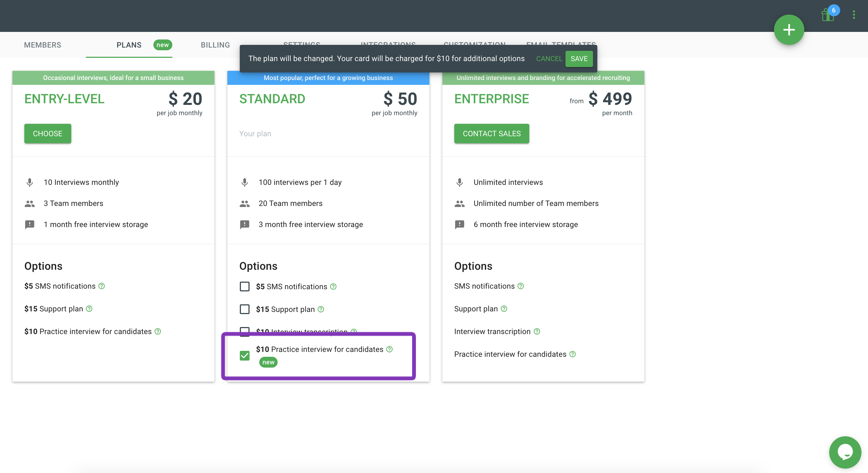Viewport: 868px width, 473px height.
Task: Click help icon beside Standard Practice interview option
Action: [x=389, y=349]
